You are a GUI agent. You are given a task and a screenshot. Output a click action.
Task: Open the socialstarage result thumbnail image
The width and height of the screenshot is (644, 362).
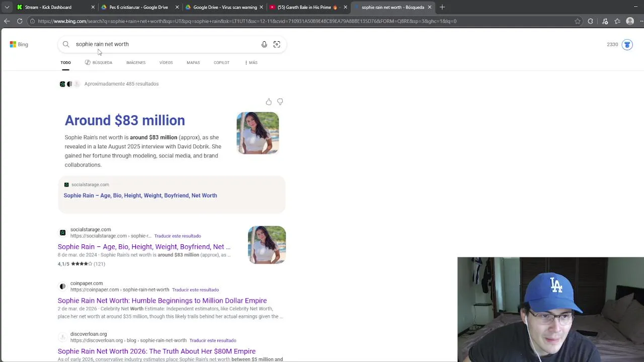click(x=267, y=245)
